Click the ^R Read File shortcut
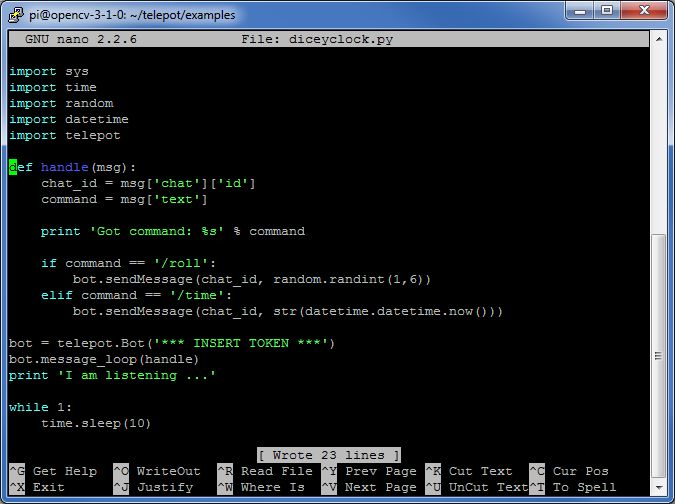This screenshot has width=675, height=504. tap(265, 471)
